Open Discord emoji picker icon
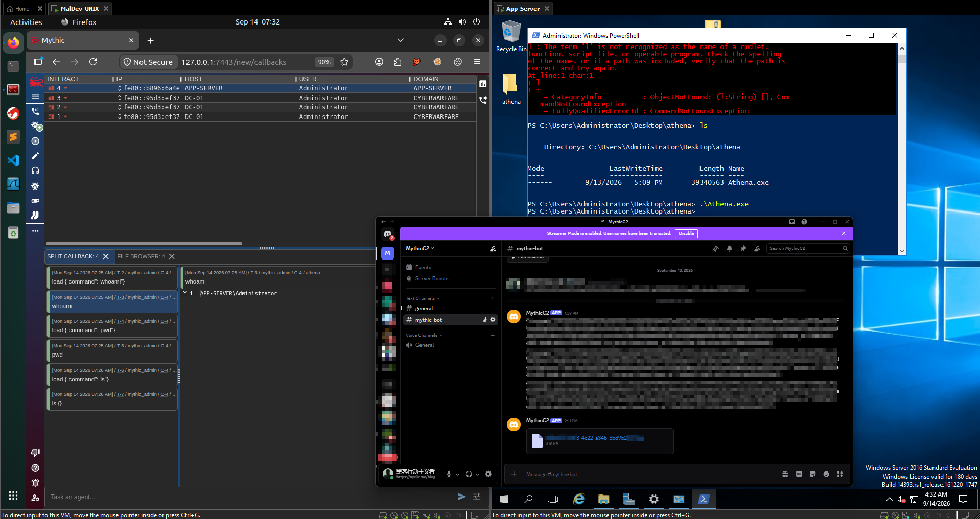 [826, 474]
